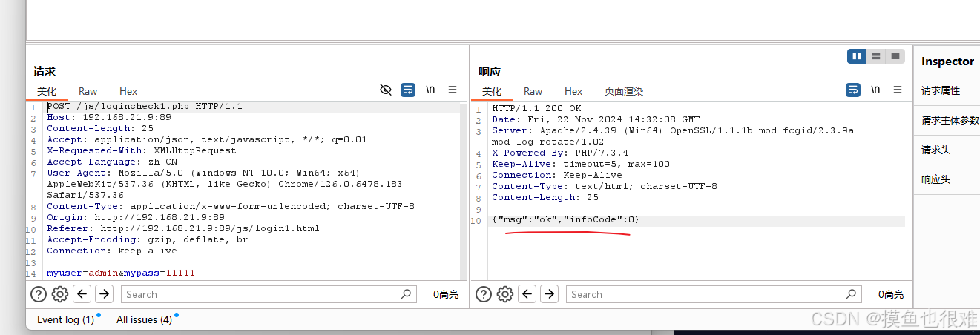Toggle word wrap icon in response panel

point(853,90)
